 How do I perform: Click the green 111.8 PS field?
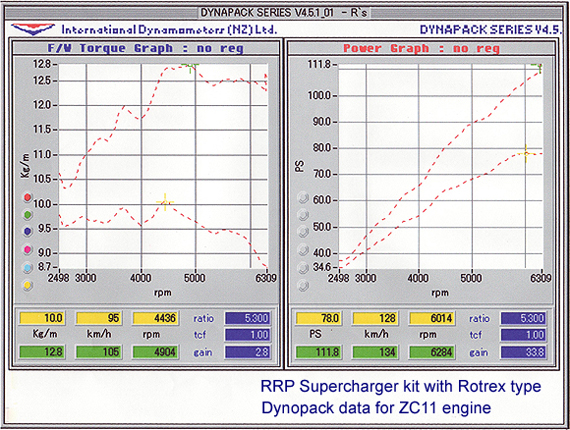point(318,352)
